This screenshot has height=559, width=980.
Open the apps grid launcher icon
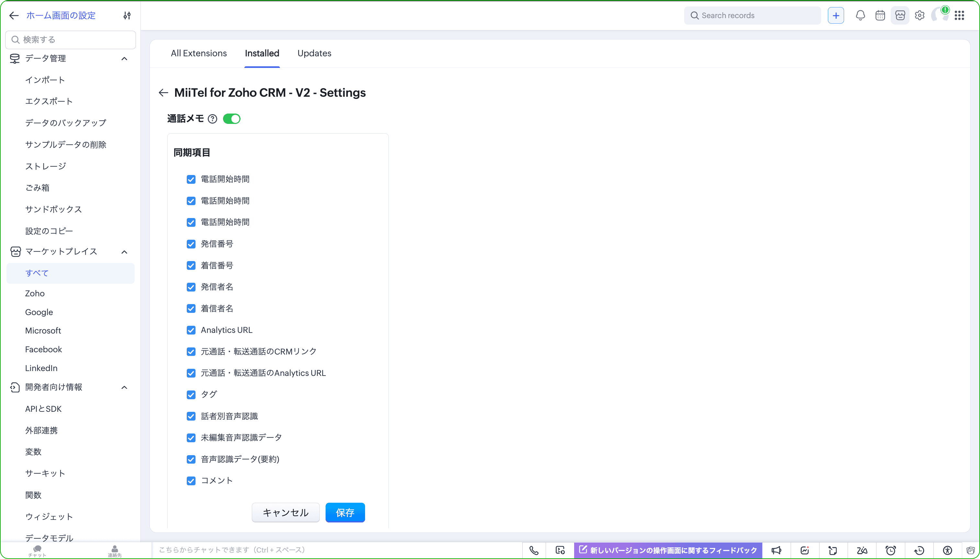tap(959, 15)
